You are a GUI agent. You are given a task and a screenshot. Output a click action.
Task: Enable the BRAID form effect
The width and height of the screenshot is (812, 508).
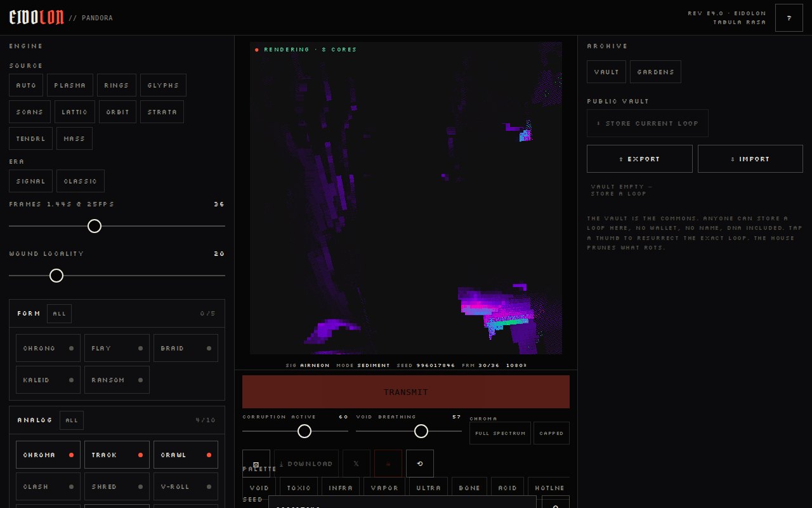click(x=186, y=348)
